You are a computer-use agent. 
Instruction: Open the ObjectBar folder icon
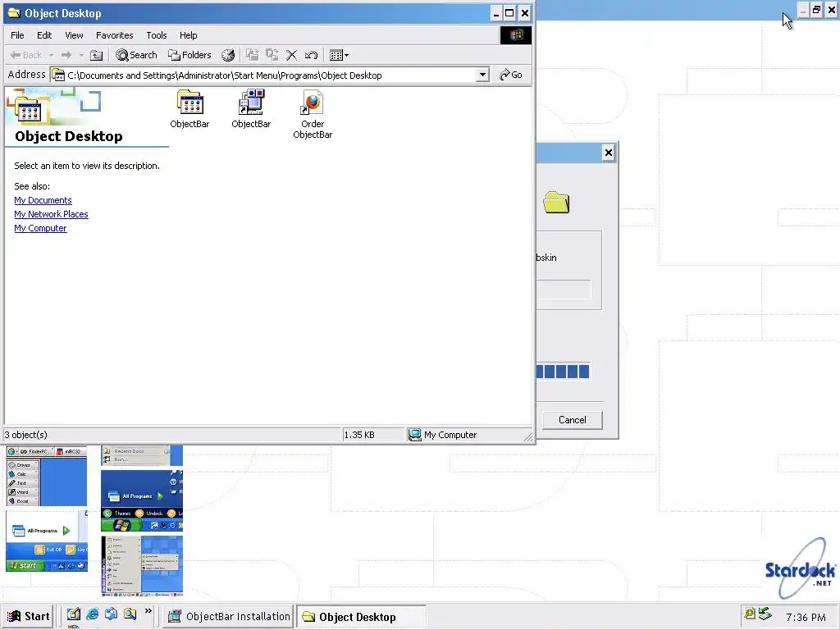click(189, 109)
